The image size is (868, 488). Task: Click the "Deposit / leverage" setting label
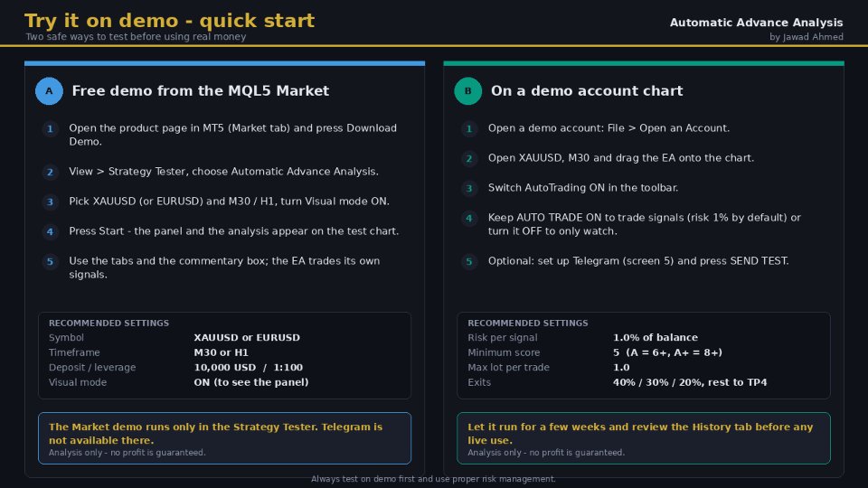pyautogui.click(x=92, y=368)
